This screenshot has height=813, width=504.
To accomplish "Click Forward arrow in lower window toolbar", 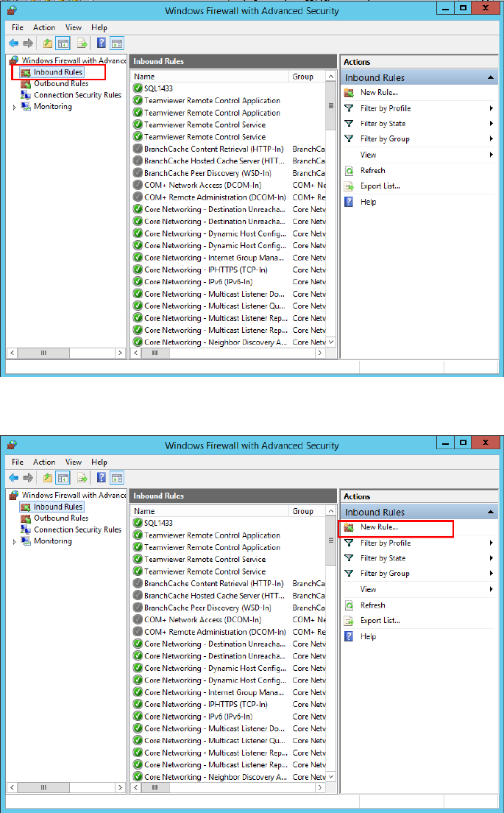I will click(28, 478).
